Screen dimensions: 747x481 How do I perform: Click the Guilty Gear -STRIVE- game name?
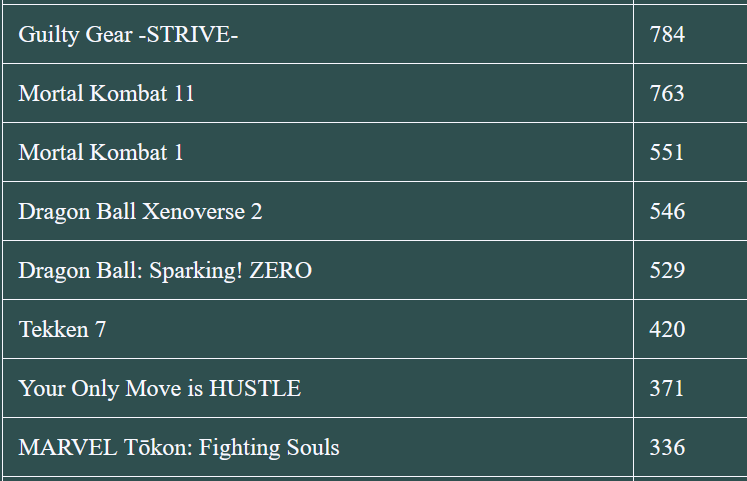[x=128, y=35]
